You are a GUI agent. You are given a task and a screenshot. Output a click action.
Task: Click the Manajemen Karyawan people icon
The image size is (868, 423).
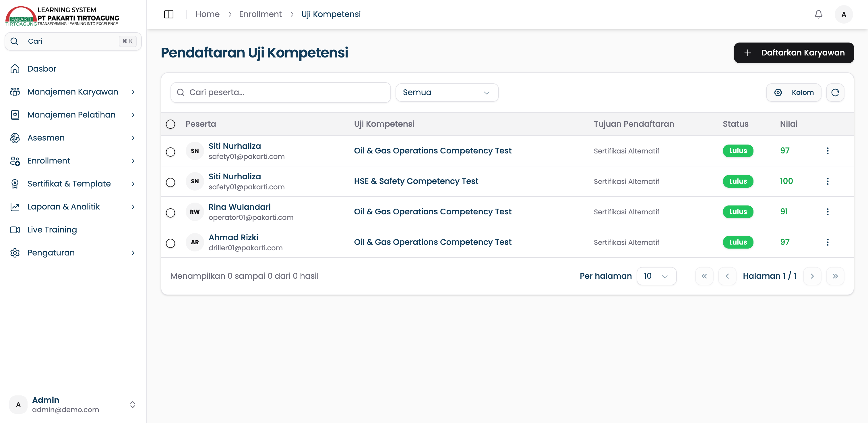15,92
